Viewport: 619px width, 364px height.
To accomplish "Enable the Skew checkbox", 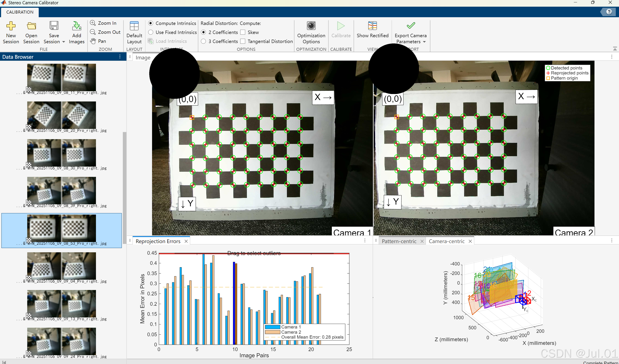I will (243, 32).
